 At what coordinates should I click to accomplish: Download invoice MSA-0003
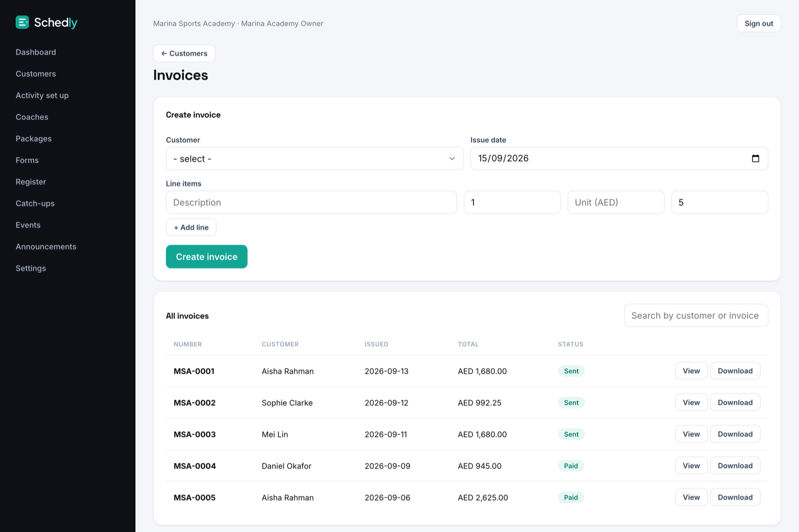(x=735, y=434)
